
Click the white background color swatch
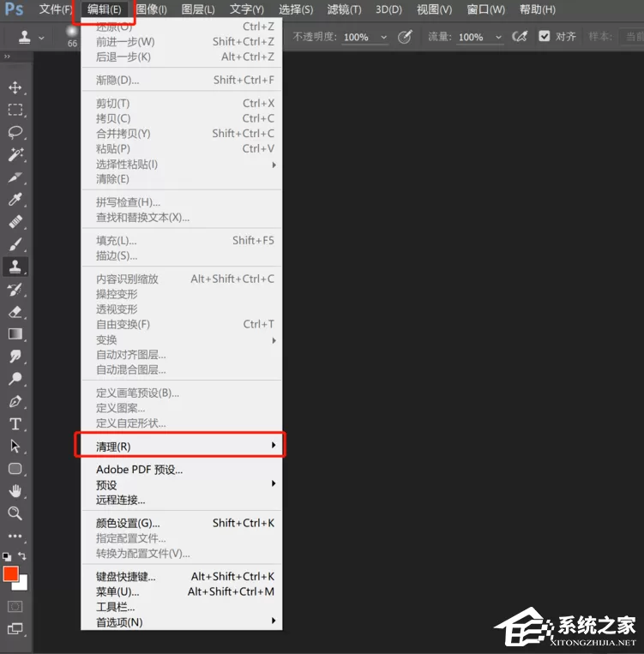pos(22,585)
